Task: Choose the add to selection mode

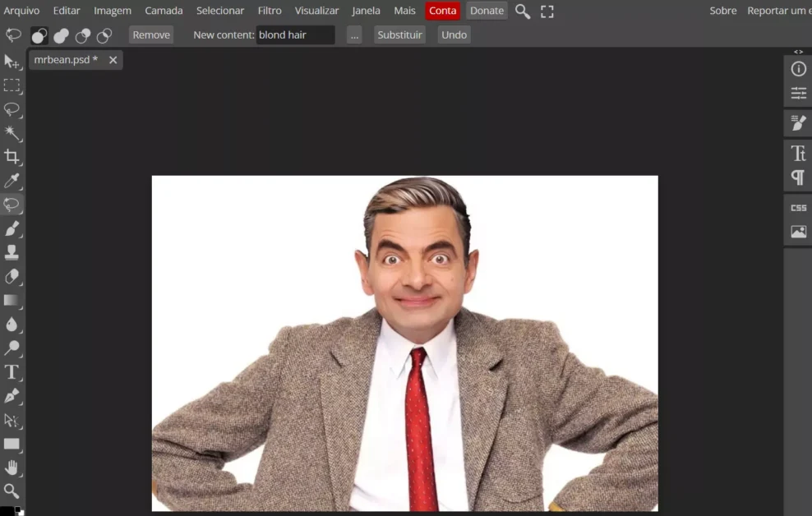Action: click(61, 35)
